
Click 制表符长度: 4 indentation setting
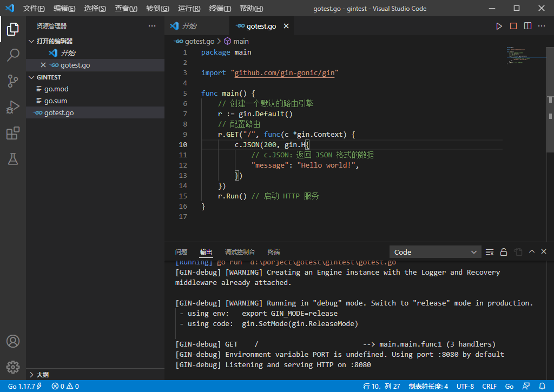[428, 387]
